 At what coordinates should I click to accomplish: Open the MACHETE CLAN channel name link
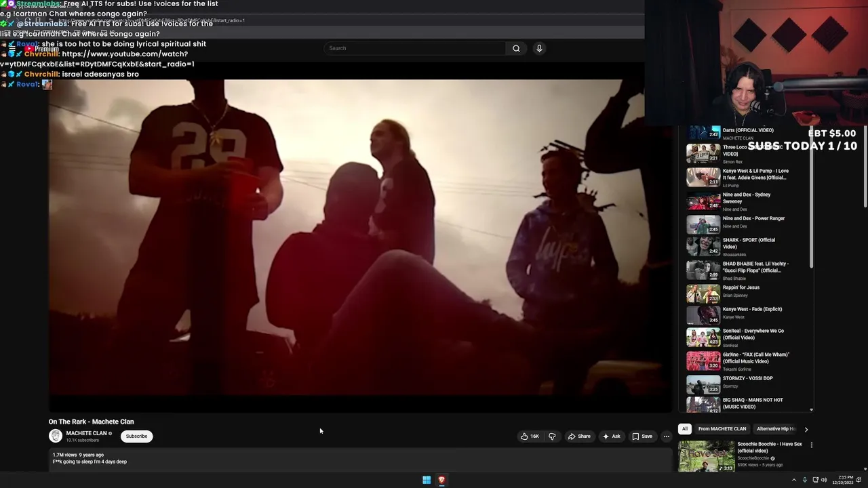pos(86,433)
